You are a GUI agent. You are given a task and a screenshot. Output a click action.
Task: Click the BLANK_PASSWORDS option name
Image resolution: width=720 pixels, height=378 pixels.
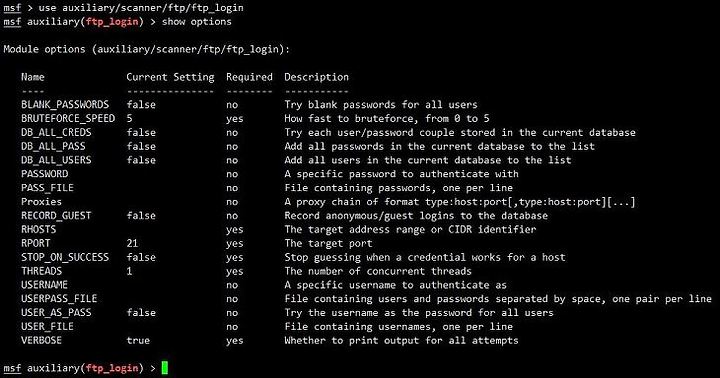(65, 105)
